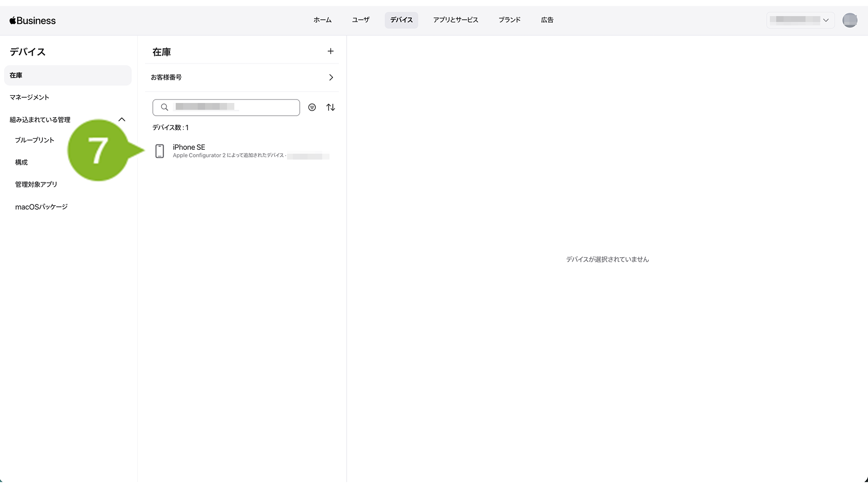Switch to the ユーザ tab
The height and width of the screenshot is (488, 868).
361,20
